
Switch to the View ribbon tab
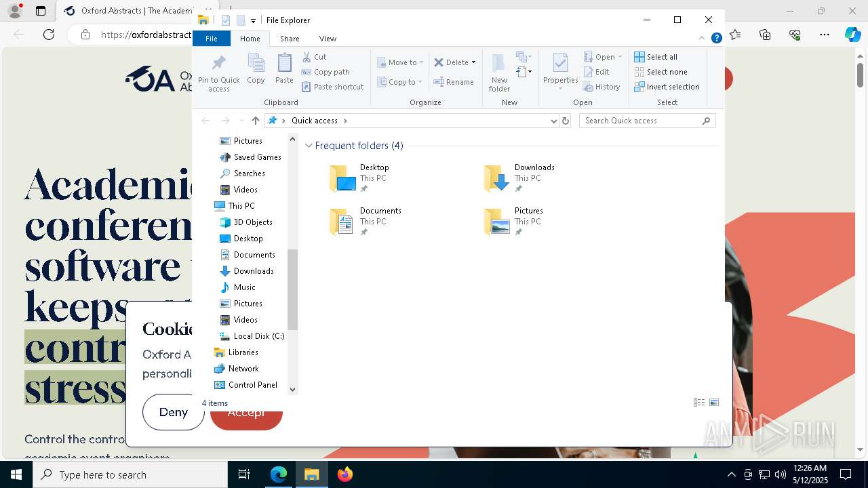coord(328,39)
